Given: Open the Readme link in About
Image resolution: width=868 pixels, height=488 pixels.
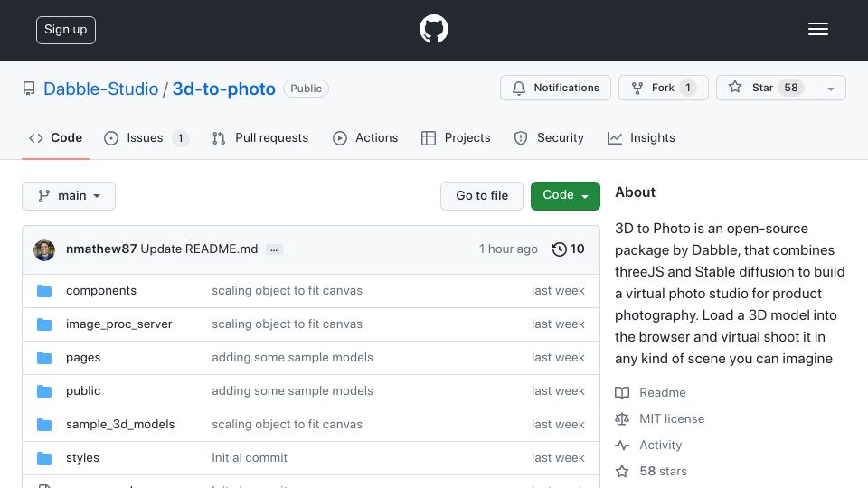Looking at the screenshot, I should 663,392.
